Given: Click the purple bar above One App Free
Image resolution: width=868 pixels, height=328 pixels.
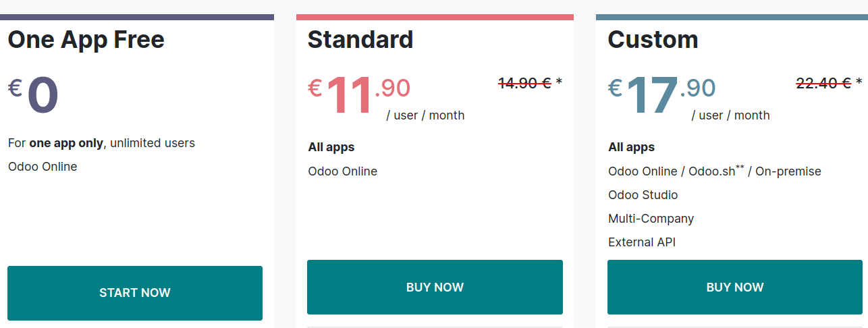Looking at the screenshot, I should tap(137, 17).
